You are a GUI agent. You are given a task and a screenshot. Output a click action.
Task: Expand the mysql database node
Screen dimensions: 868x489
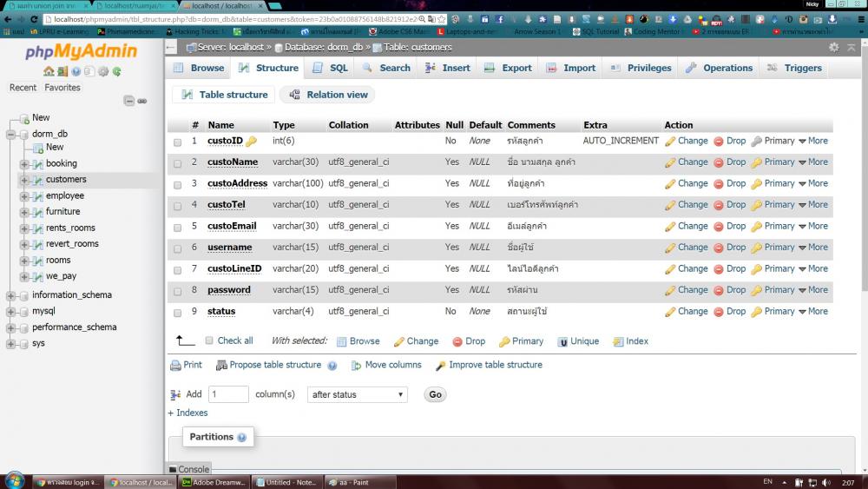point(10,311)
